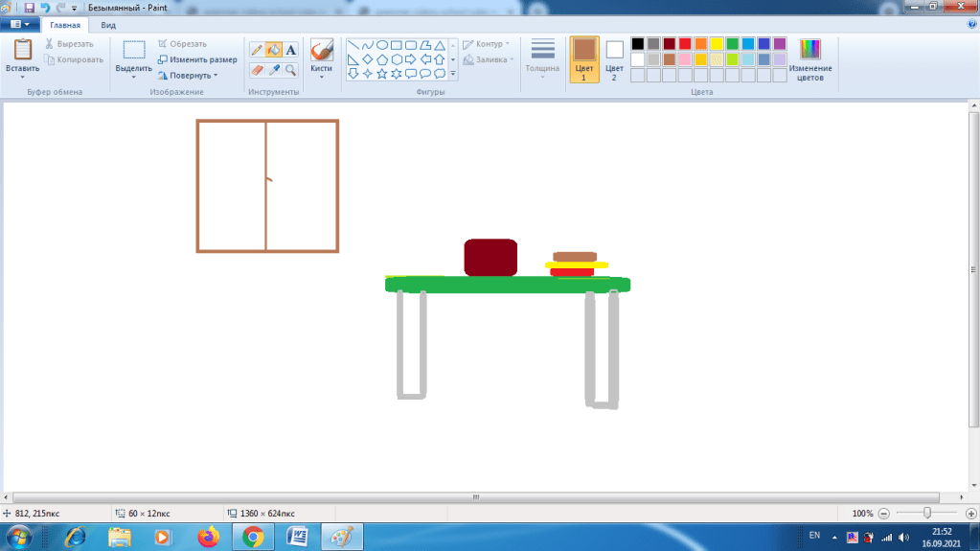Click the Undo arrow in title bar

click(45, 7)
